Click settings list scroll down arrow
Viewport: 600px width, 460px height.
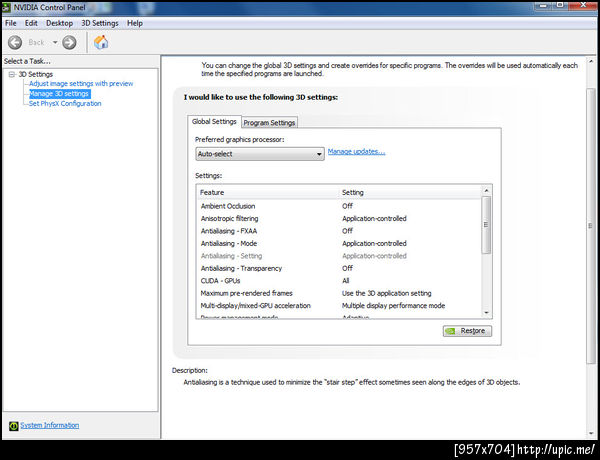click(486, 313)
